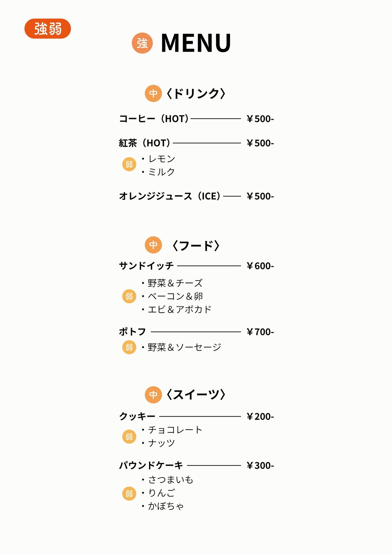Click the 弱 badge beside レモン and ミルク
The image size is (392, 555).
pos(129,164)
